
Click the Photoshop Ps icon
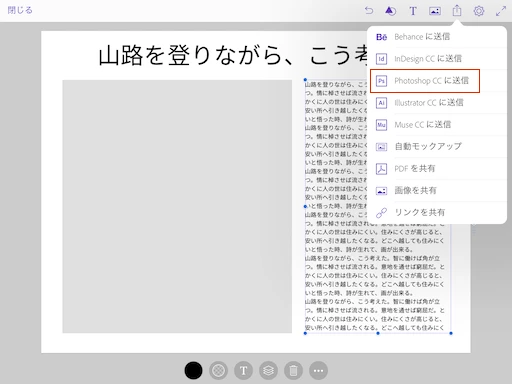click(x=381, y=81)
